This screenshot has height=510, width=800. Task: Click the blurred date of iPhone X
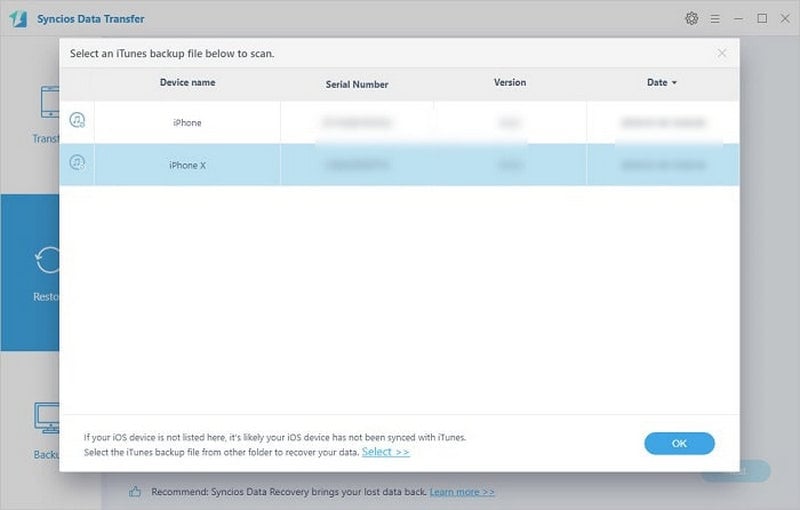tap(663, 165)
